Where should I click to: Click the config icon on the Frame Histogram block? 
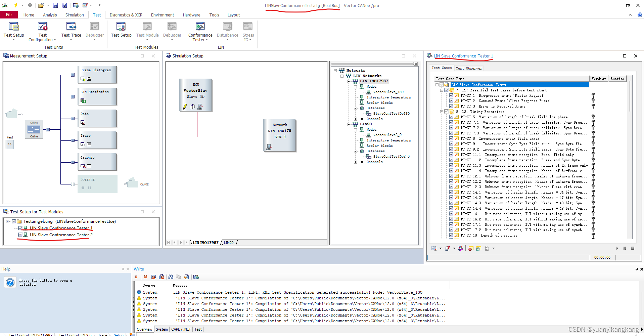[x=83, y=79]
